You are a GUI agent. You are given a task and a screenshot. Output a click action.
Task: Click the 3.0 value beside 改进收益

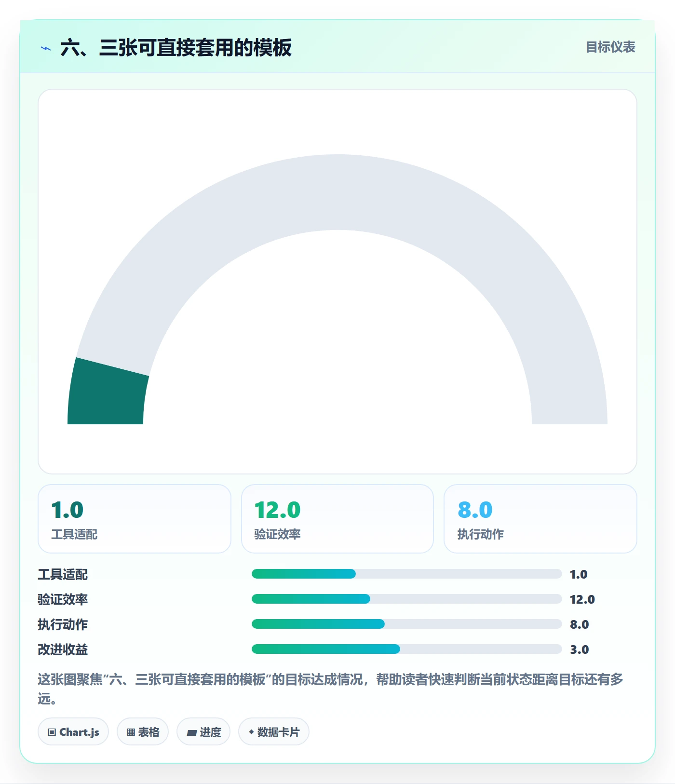(x=580, y=649)
